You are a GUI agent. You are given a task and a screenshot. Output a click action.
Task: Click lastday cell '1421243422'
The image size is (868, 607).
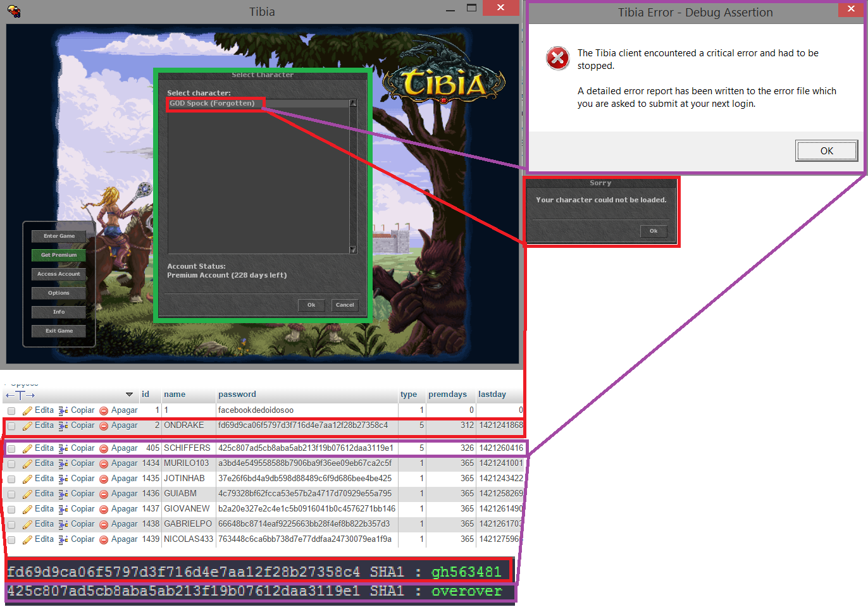tap(501, 479)
